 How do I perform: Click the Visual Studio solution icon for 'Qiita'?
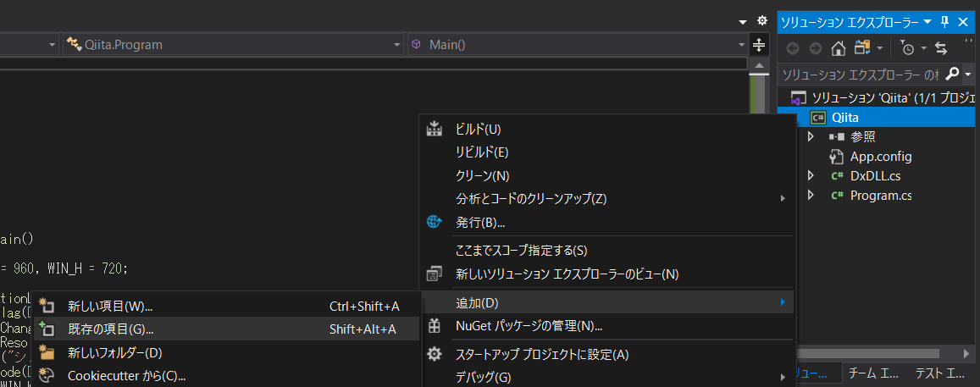(x=798, y=99)
